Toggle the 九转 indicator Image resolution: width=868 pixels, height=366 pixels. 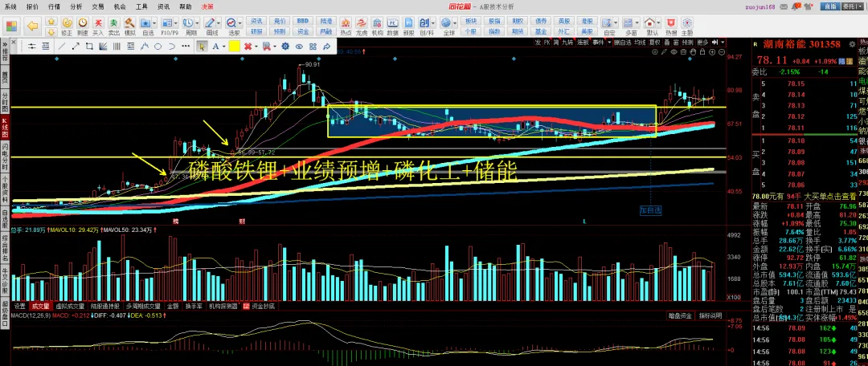click(x=567, y=42)
